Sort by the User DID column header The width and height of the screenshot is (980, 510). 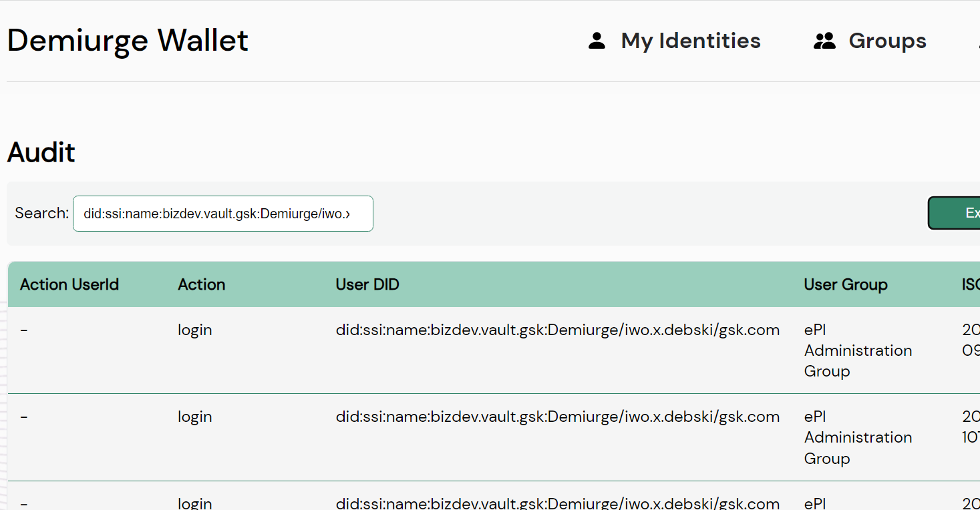tap(367, 284)
